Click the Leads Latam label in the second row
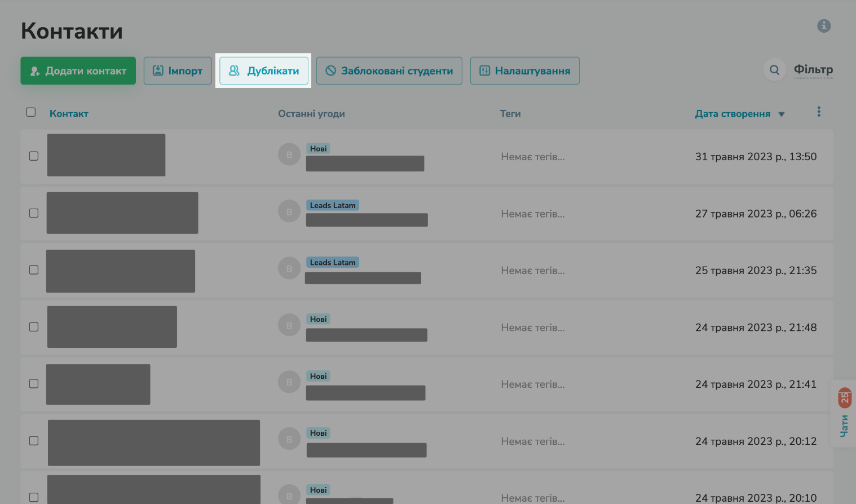Image resolution: width=856 pixels, height=504 pixels. click(x=333, y=205)
